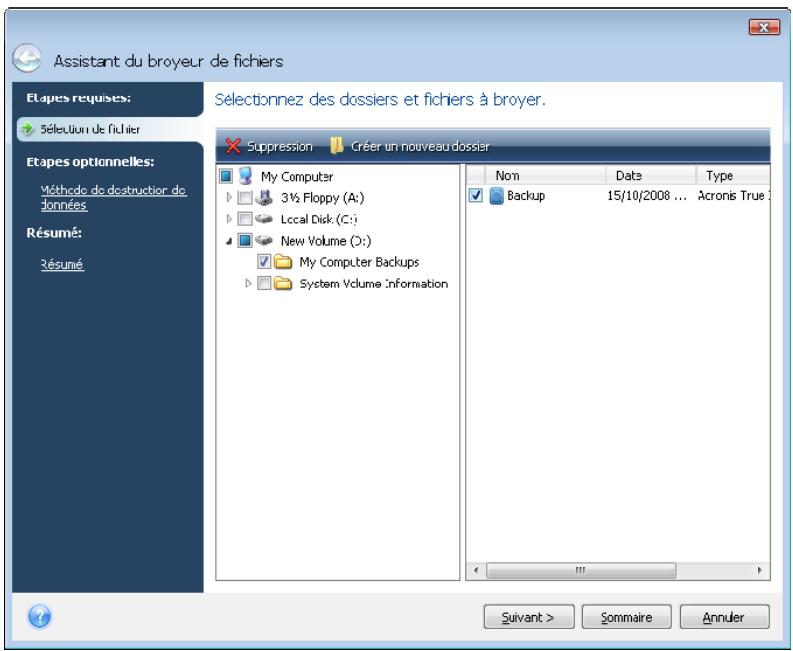793x651 pixels.
Task: Sort by the Type column header
Action: click(x=733, y=176)
